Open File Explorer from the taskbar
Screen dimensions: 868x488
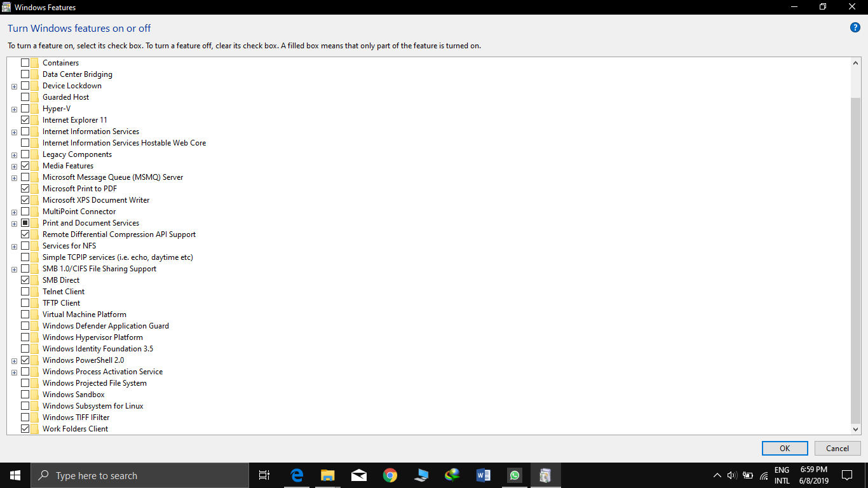pos(328,475)
